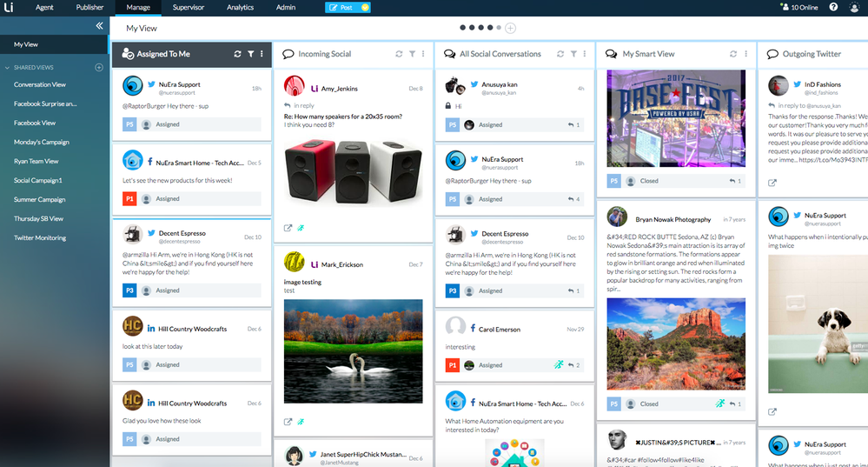868x467 pixels.
Task: Reply arrow on Anusuya kan conversation
Action: coord(571,124)
